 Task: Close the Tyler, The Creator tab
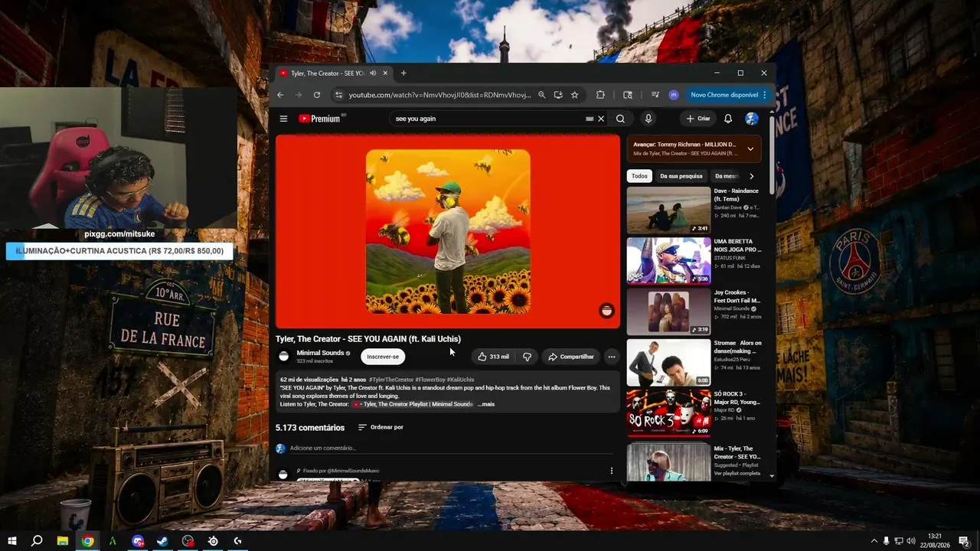pos(385,73)
